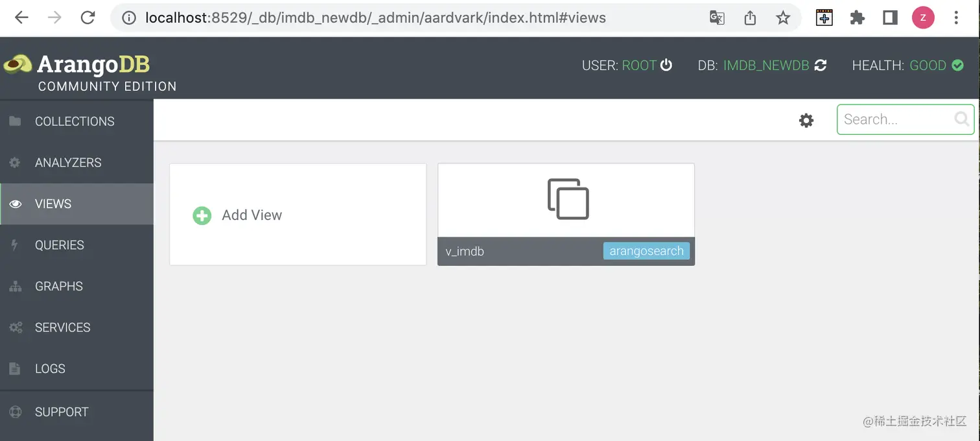Image resolution: width=980 pixels, height=441 pixels.
Task: Click the Services cogs icon
Action: (16, 328)
